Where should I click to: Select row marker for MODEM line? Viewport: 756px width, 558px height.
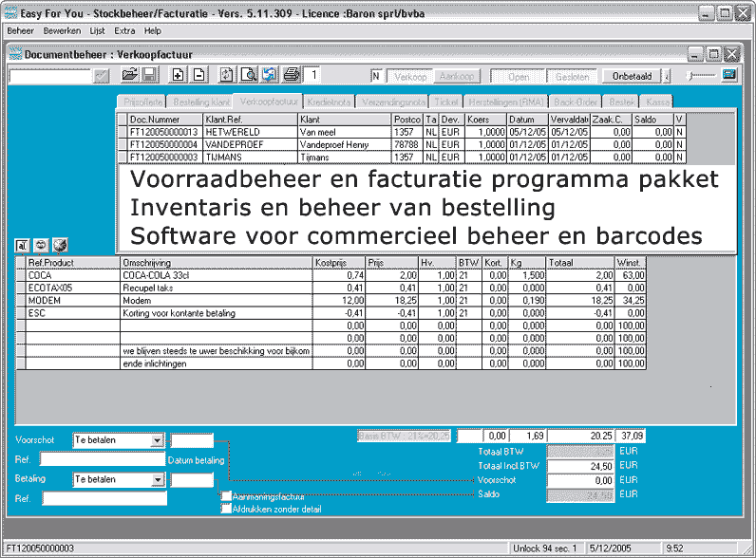21,301
